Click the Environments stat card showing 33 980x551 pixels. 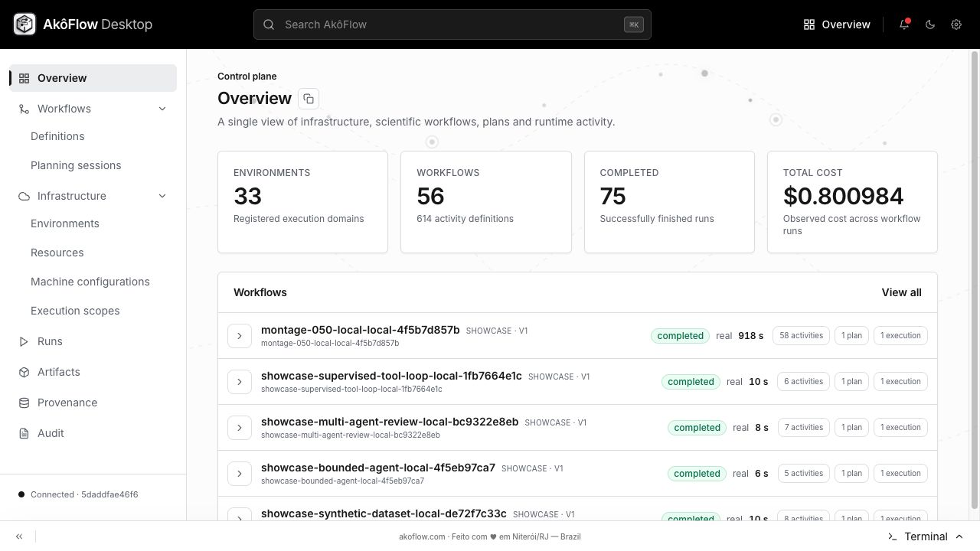pyautogui.click(x=302, y=202)
